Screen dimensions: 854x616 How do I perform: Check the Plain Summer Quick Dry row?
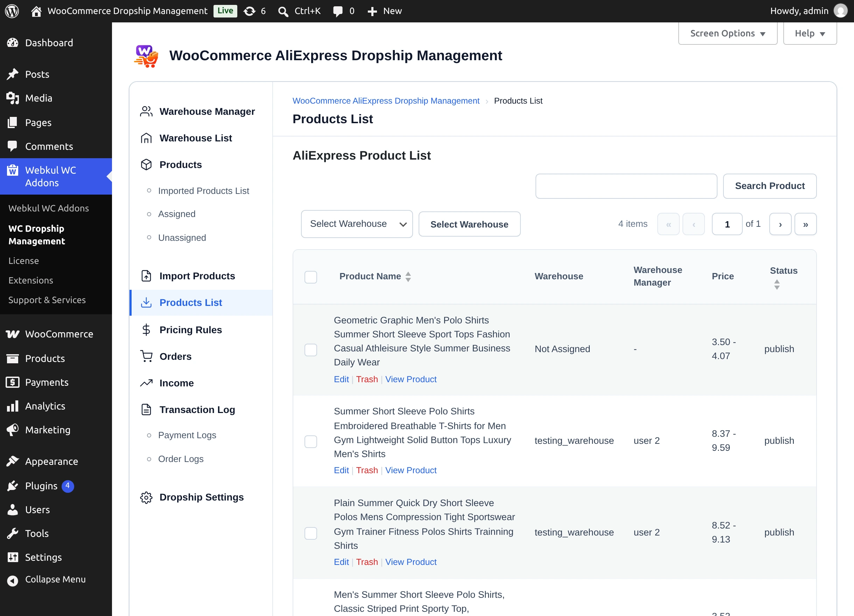tap(311, 533)
